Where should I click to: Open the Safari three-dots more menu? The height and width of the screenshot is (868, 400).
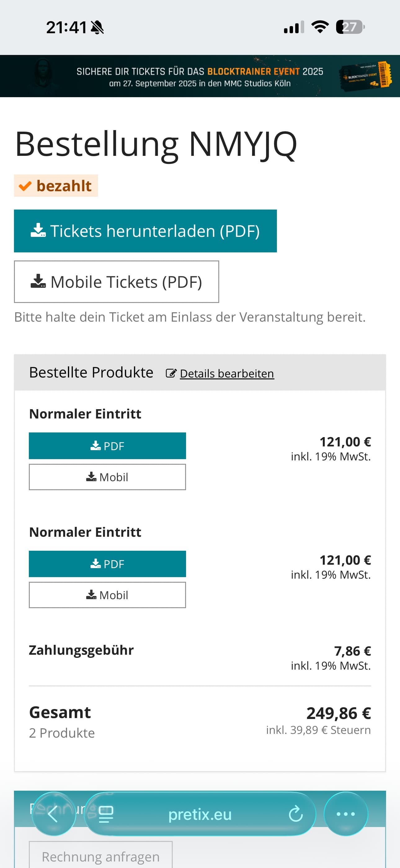click(x=346, y=813)
